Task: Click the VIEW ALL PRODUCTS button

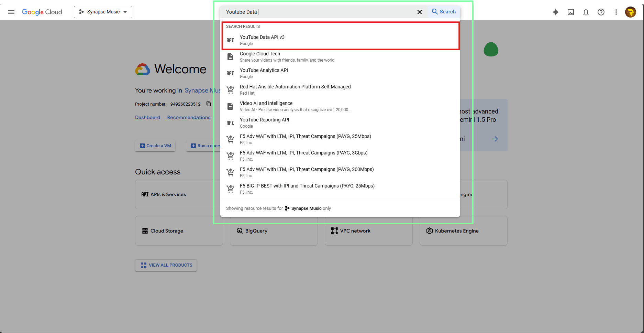Action: coord(166,265)
